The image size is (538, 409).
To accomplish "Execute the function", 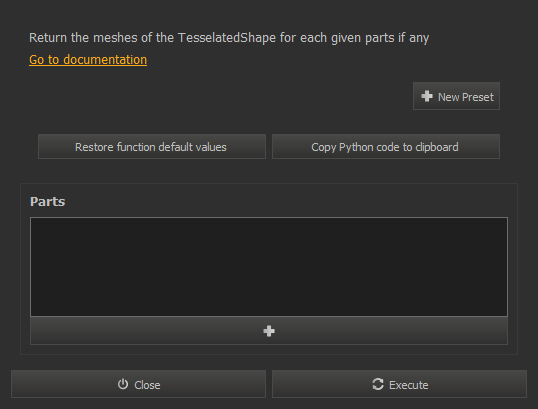I will (x=399, y=384).
